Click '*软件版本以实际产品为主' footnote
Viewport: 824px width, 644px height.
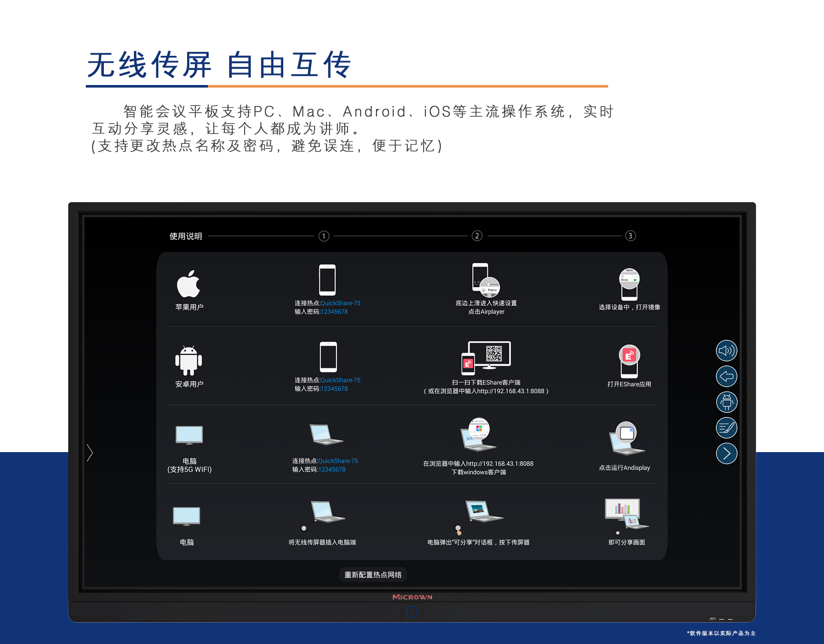tap(721, 633)
